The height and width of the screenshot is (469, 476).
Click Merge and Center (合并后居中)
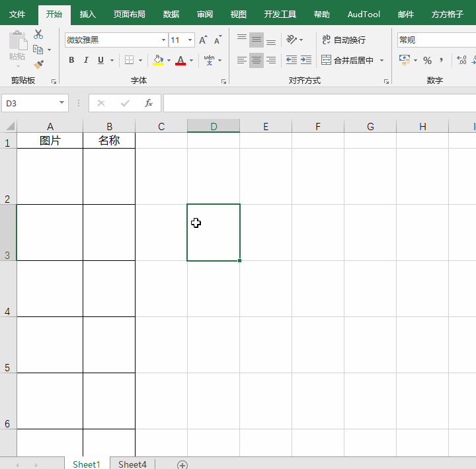pos(347,60)
